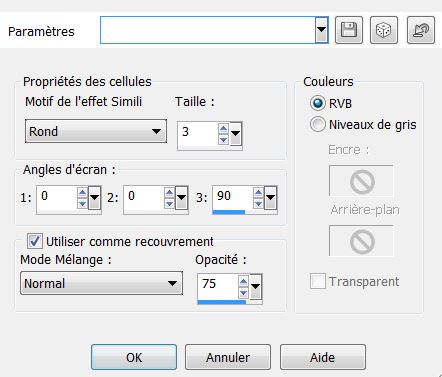Decrease screen angle 3 with down arrow
Image resolution: width=442 pixels, height=377 pixels.
pyautogui.click(x=258, y=203)
